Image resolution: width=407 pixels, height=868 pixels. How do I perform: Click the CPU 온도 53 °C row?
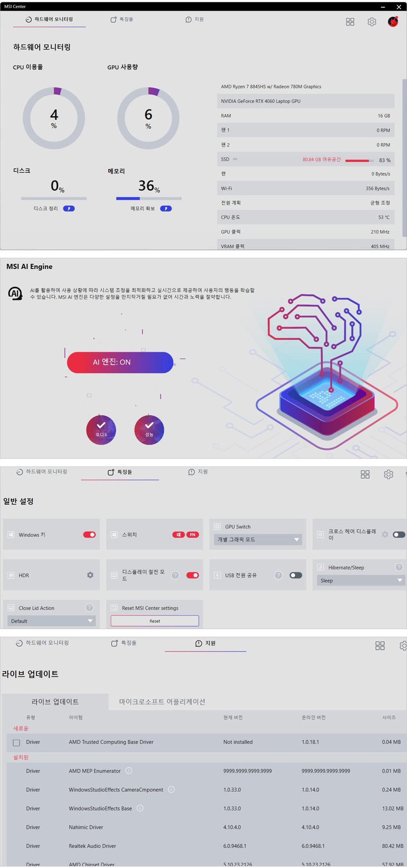click(x=306, y=217)
